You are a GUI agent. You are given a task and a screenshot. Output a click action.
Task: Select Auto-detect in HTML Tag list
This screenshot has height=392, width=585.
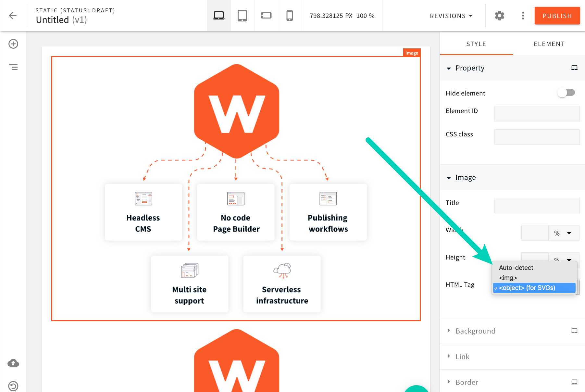(516, 268)
